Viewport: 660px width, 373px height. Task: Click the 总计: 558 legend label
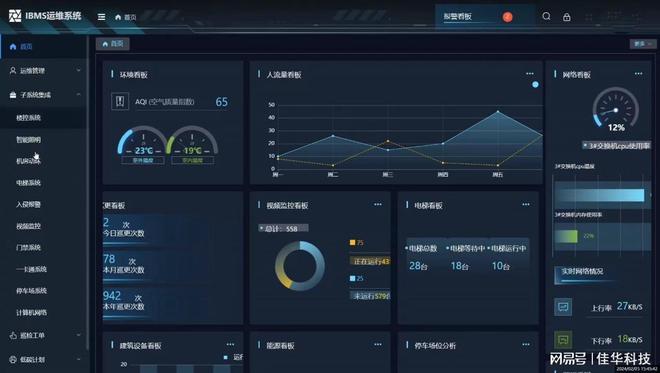[283, 228]
